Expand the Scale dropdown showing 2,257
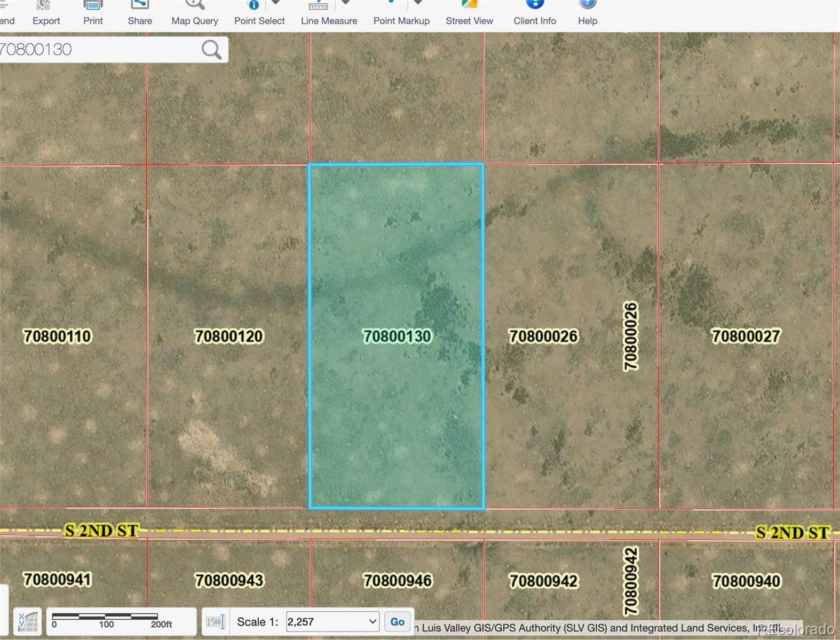The height and width of the screenshot is (640, 840). [332, 622]
